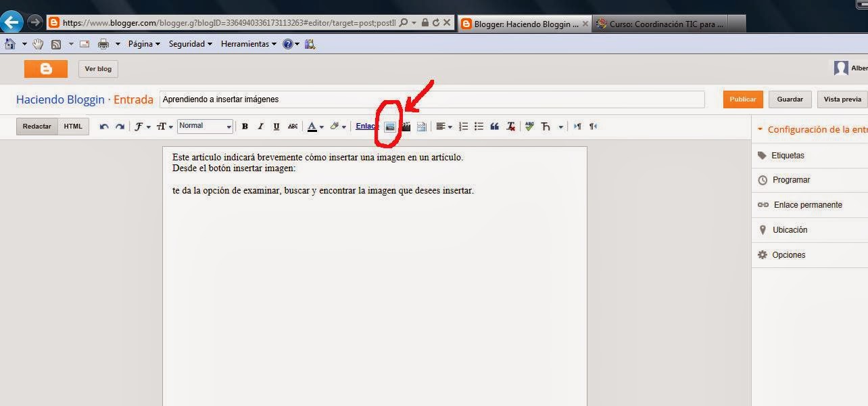868x406 pixels.
Task: Select the Remove formatting icon
Action: point(510,126)
